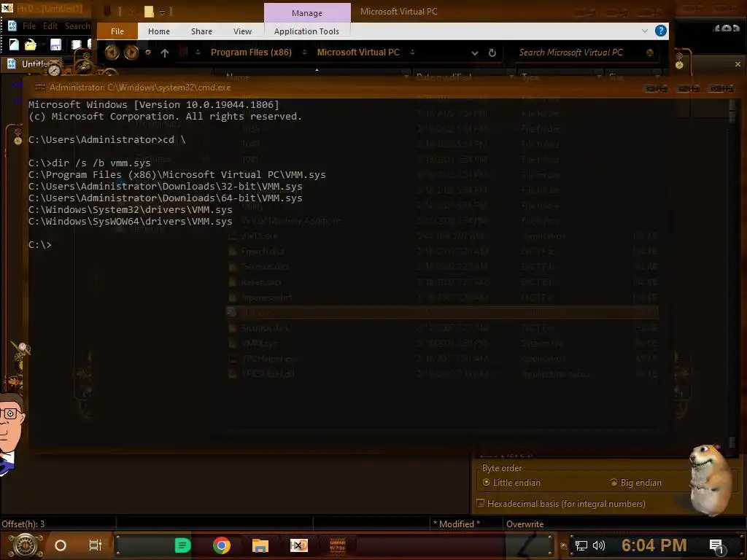Click the volume speaker icon in tray
747x560 pixels.
[598, 545]
